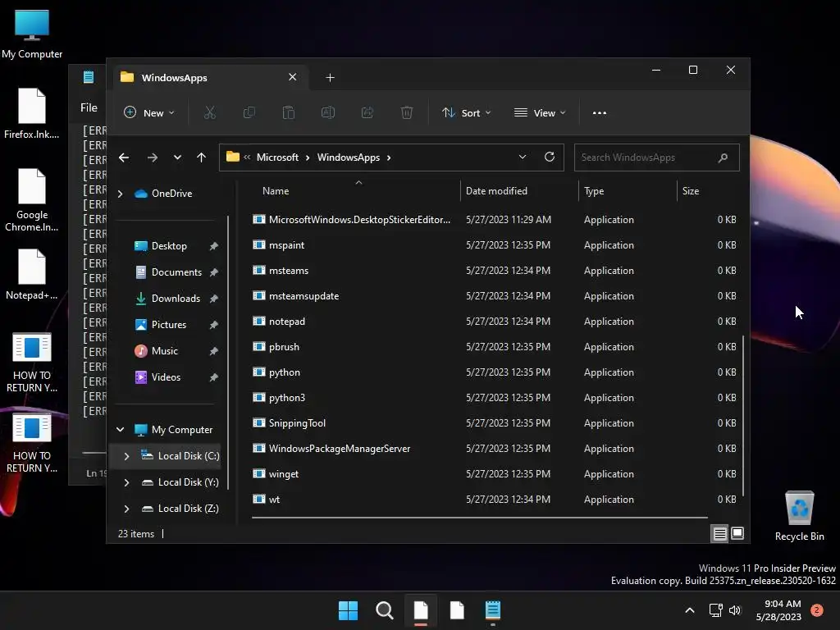840x630 pixels.
Task: Select My Computer desktop icon
Action: (32, 34)
